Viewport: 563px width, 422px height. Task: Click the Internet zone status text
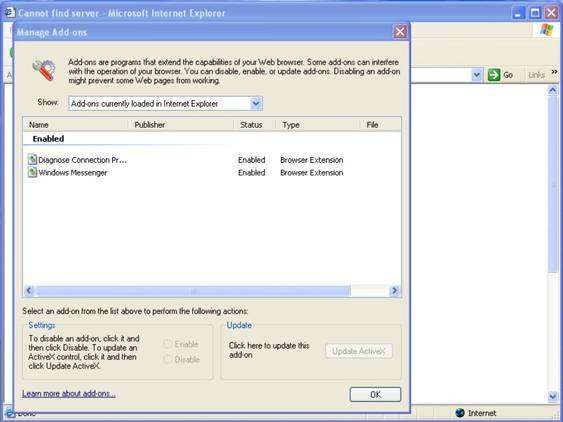point(482,413)
